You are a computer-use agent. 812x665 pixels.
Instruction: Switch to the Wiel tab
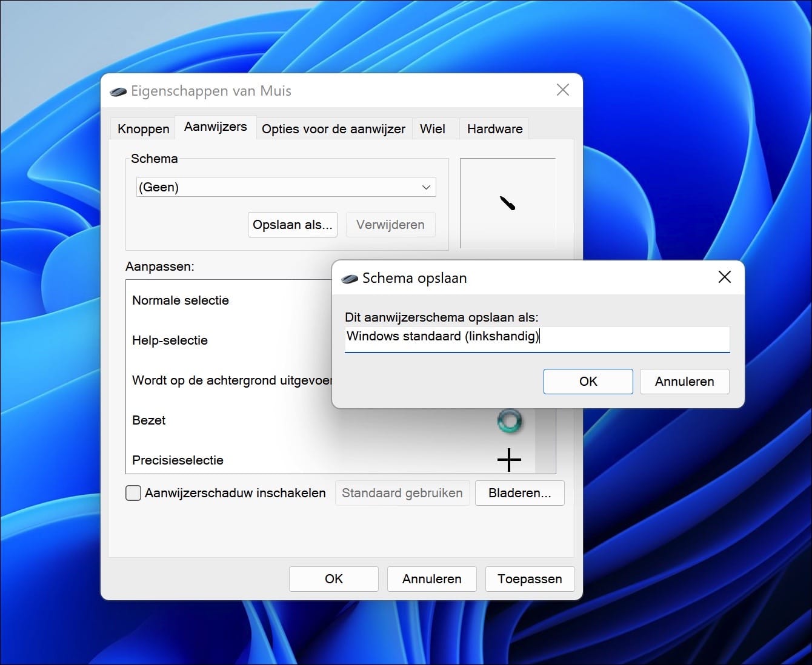[x=431, y=128]
